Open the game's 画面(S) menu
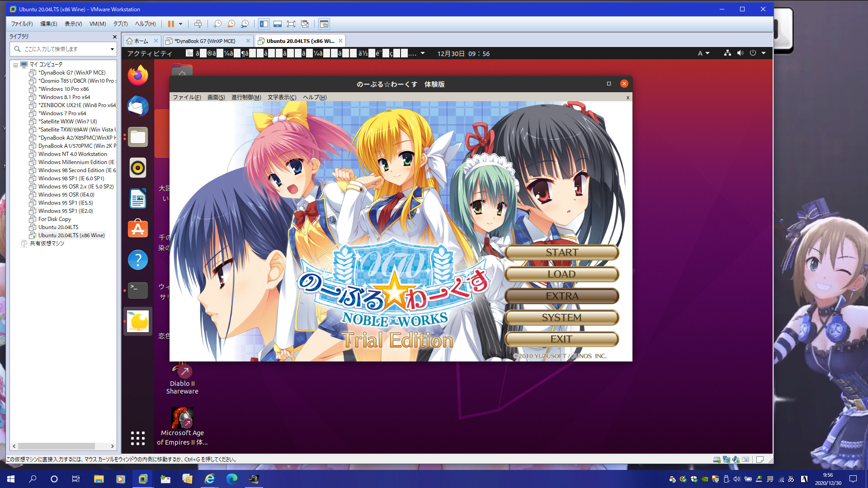This screenshot has height=488, width=868. (216, 97)
